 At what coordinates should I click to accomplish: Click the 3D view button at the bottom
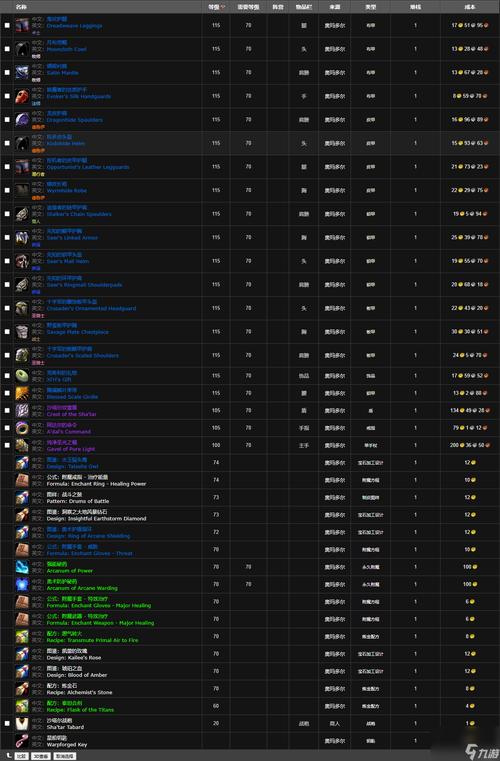41,756
